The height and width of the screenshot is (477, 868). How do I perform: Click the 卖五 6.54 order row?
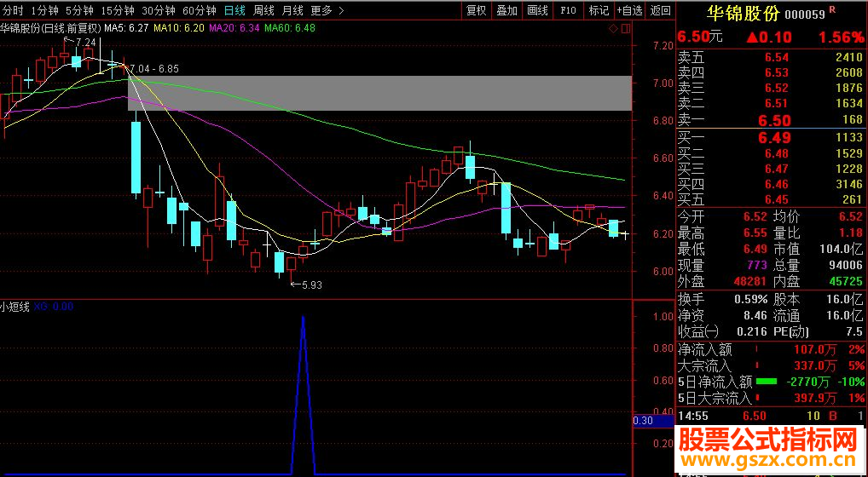click(x=771, y=57)
